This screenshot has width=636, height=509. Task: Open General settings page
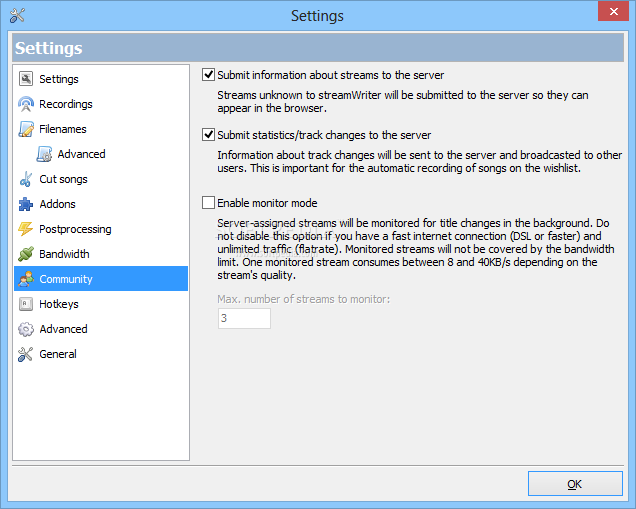[x=58, y=354]
